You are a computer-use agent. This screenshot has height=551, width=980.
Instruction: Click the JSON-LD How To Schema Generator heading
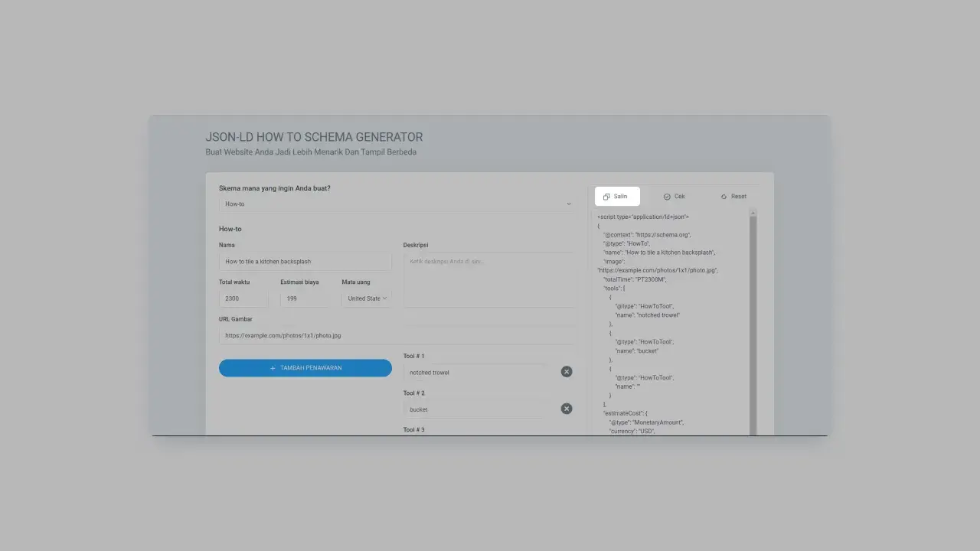click(314, 137)
